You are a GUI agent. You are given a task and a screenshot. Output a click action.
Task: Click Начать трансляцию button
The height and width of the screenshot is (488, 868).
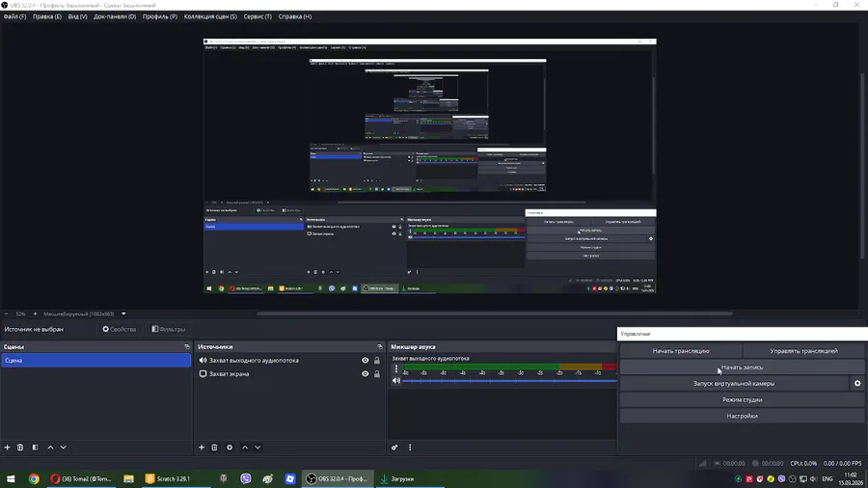pos(680,351)
